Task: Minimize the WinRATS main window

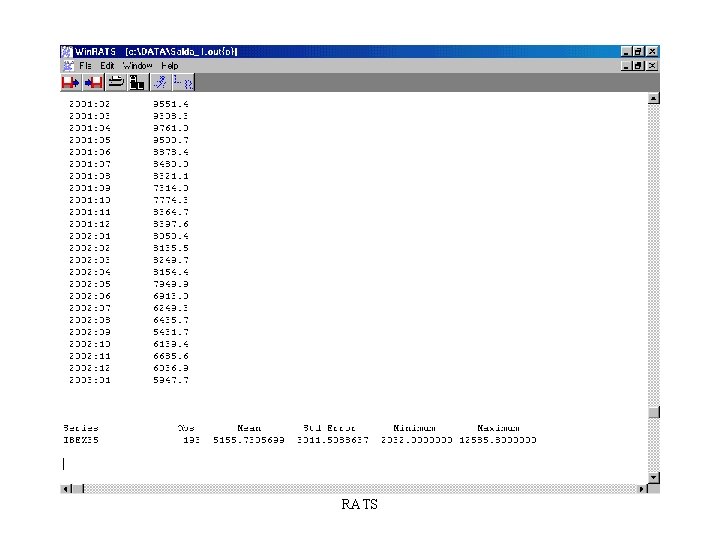Action: (626, 51)
